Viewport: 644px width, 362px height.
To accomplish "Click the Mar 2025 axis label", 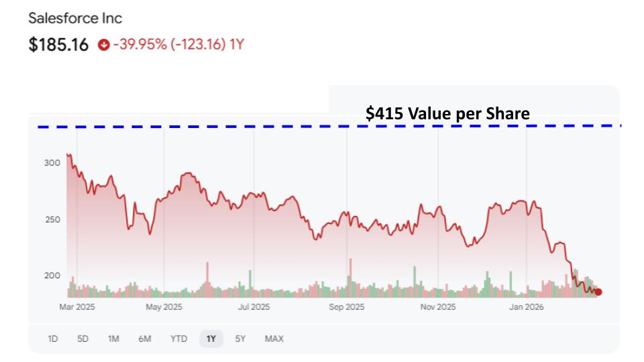I will (78, 307).
